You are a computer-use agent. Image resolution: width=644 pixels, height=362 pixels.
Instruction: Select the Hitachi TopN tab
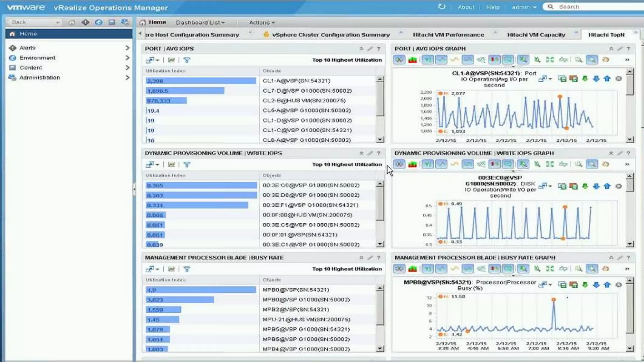[x=606, y=35]
